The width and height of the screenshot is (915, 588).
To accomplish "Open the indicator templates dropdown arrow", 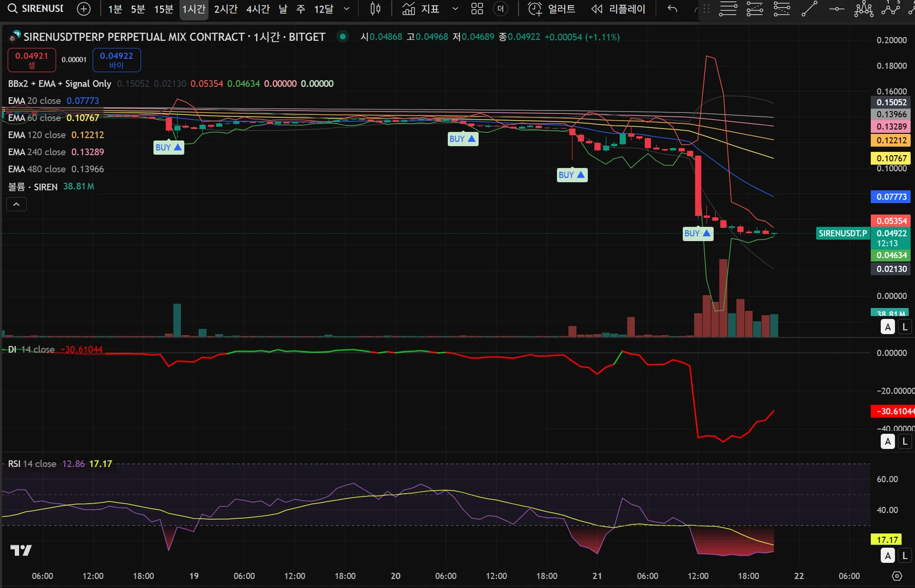I will point(455,9).
